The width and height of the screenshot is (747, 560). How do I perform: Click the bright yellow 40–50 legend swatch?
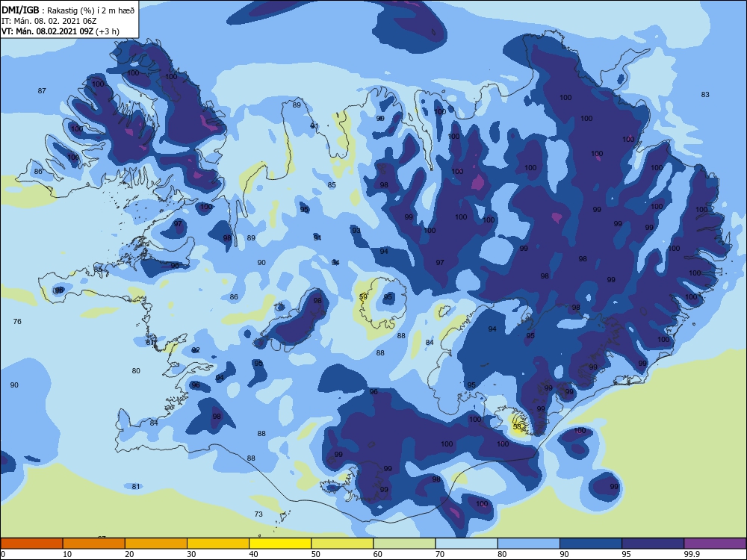(280, 544)
